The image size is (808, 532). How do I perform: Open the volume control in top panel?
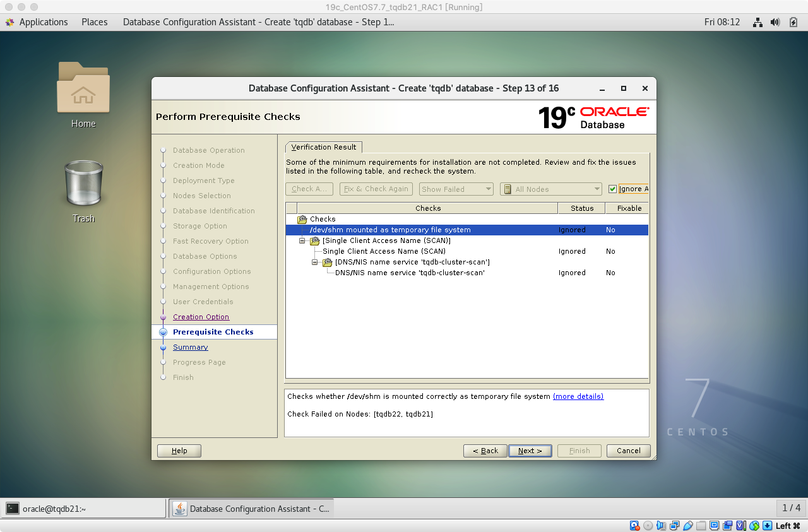pyautogui.click(x=776, y=22)
